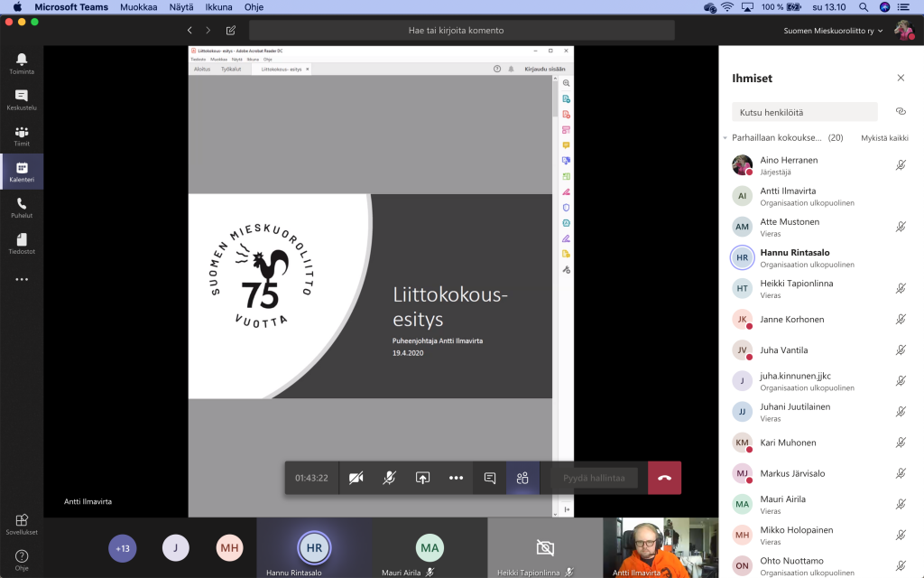
Task: Mute Atte Mustonen's microphone
Action: [901, 227]
